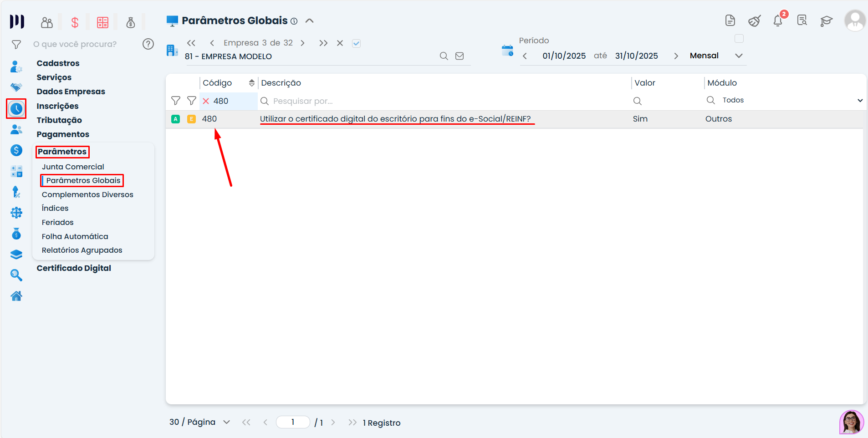Click the envelope icon beside company name

pos(460,56)
